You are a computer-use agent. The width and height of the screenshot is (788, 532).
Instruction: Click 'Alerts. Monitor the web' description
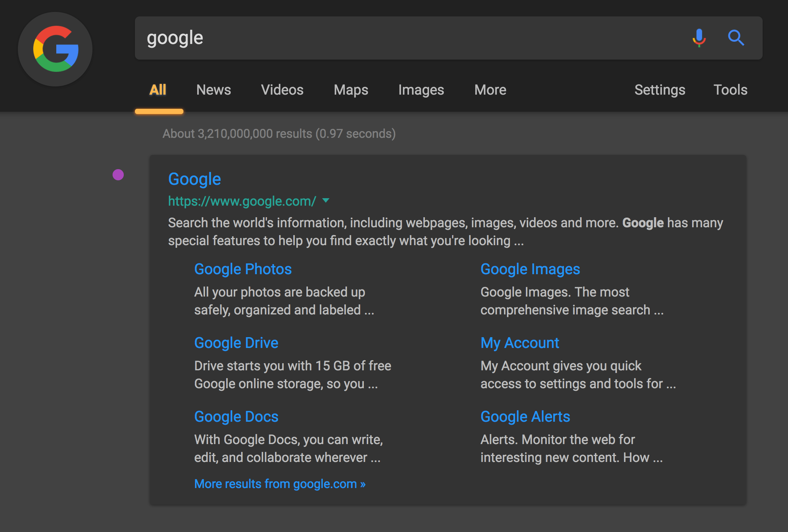pyautogui.click(x=572, y=449)
